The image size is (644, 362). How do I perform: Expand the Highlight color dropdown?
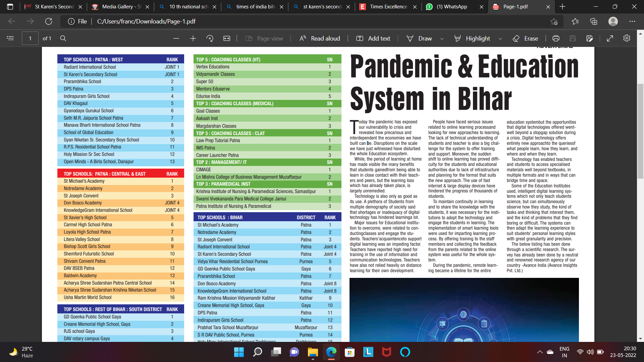500,39
